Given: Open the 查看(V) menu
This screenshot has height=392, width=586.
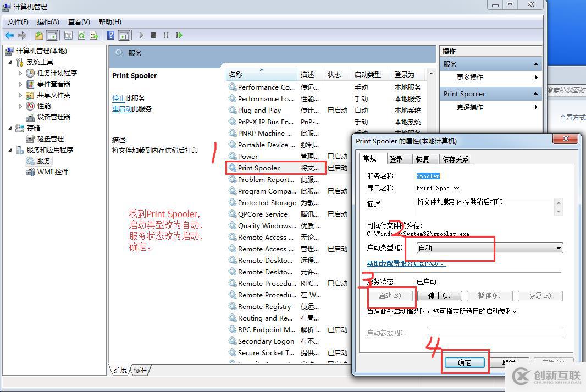Looking at the screenshot, I should pos(79,22).
